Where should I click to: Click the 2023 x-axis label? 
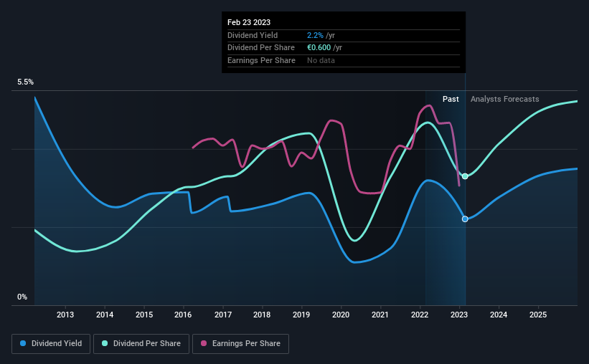click(x=459, y=315)
